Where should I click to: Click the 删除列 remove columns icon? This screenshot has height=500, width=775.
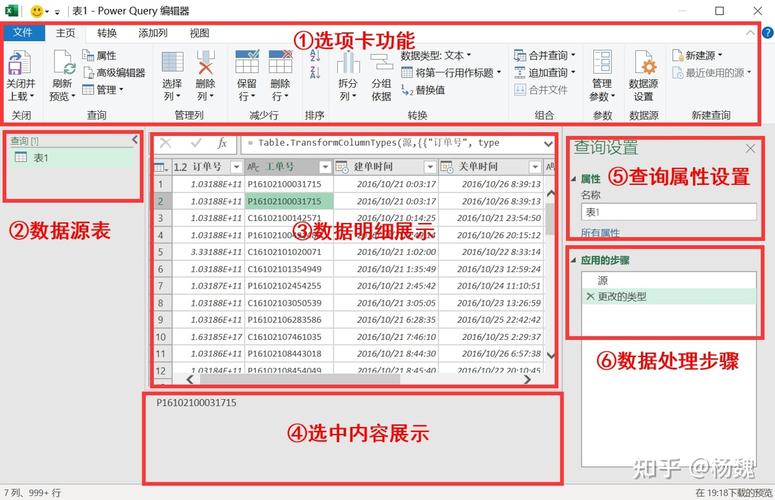point(205,62)
